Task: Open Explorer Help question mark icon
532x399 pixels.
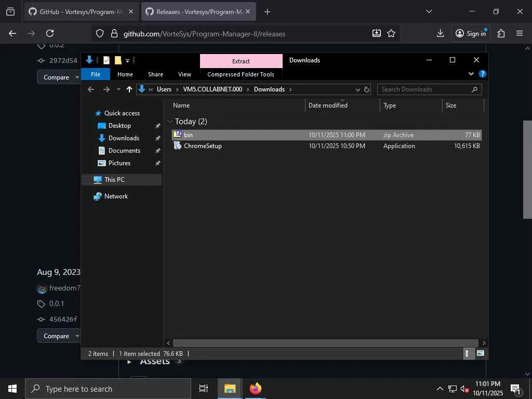Action: tap(483, 74)
